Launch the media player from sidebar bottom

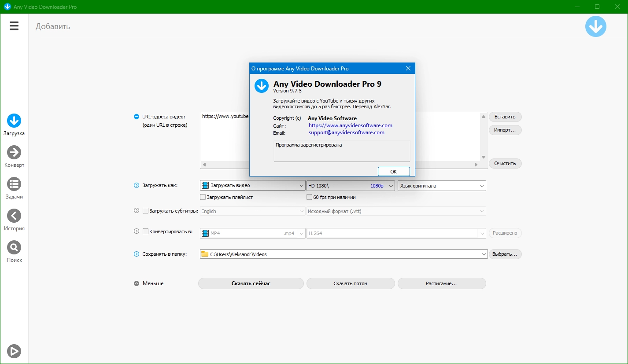tap(14, 351)
